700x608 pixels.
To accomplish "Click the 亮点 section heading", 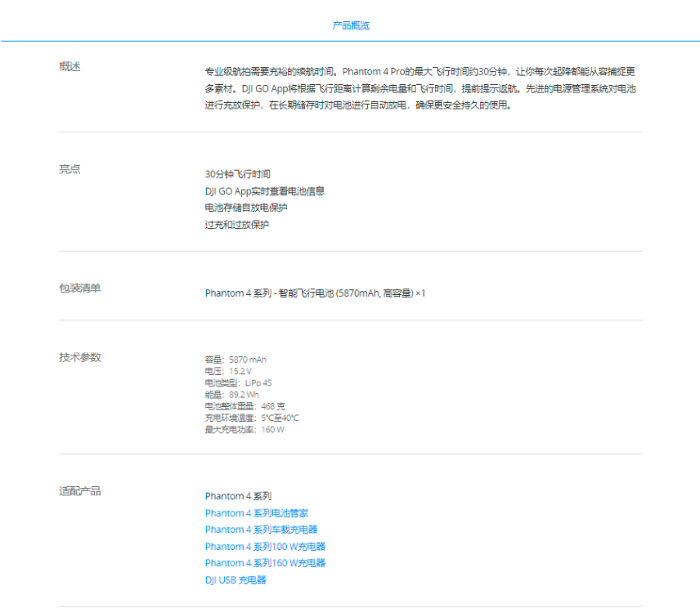I will [x=70, y=169].
